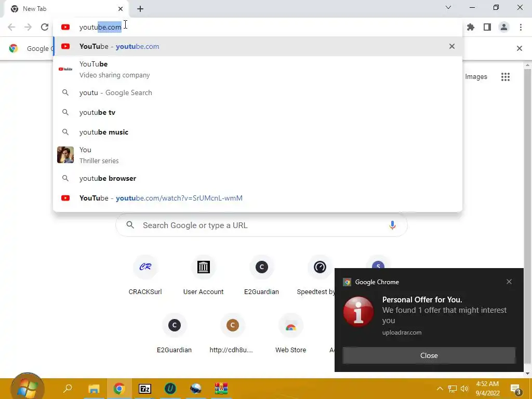The height and width of the screenshot is (399, 532).
Task: Open the volume speaker tray icon
Action: click(464, 389)
